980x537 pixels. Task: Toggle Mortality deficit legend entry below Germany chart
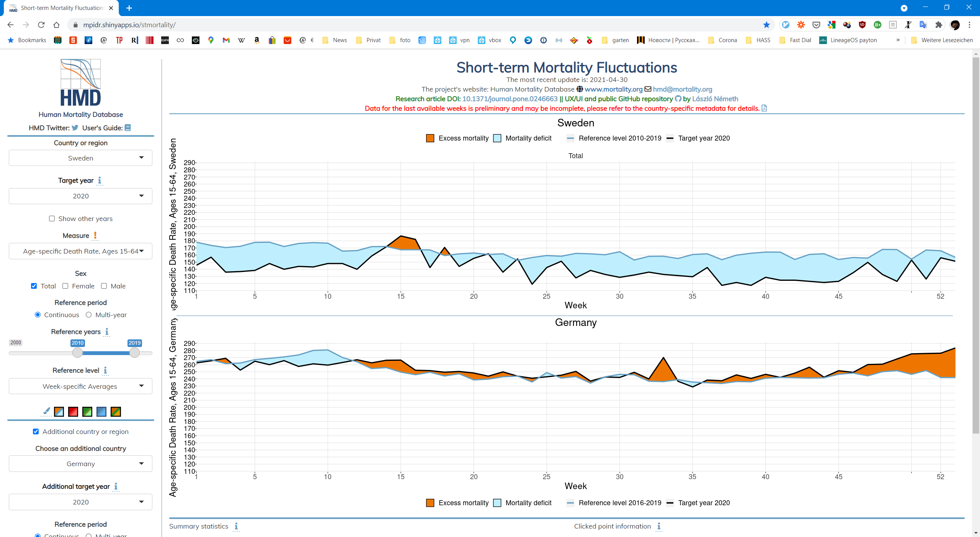tap(523, 503)
